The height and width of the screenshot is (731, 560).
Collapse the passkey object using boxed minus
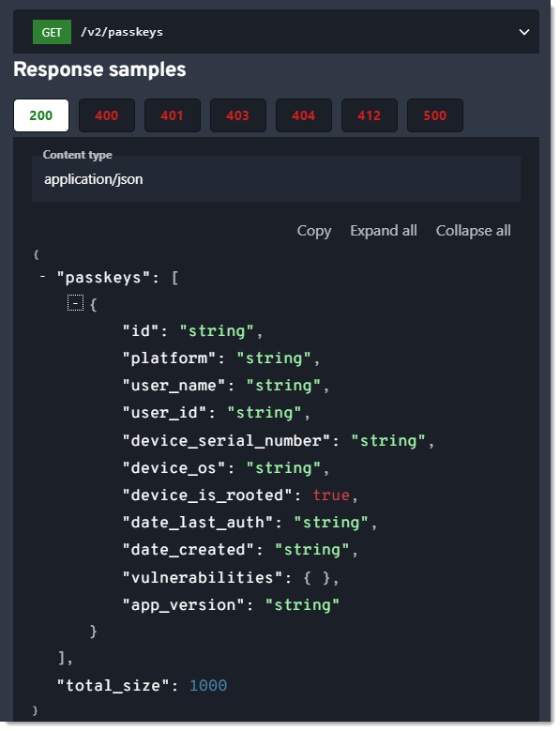[x=75, y=303]
